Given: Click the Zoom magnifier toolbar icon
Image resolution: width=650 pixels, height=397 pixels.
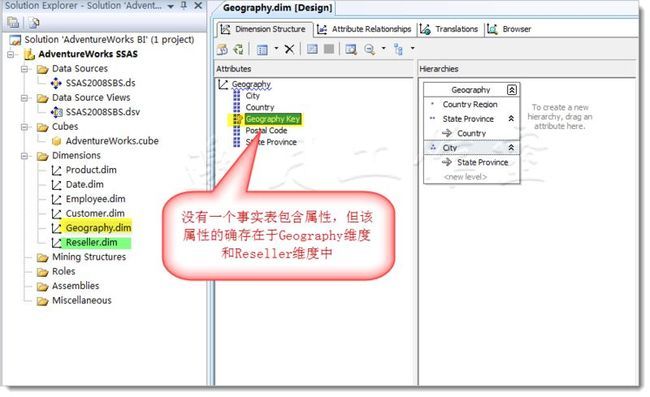Looking at the screenshot, I should 369,49.
